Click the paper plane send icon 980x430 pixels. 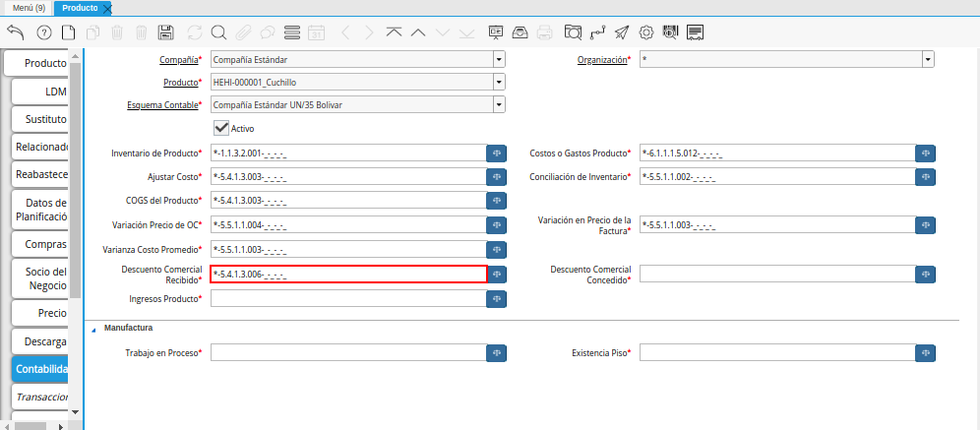[621, 32]
